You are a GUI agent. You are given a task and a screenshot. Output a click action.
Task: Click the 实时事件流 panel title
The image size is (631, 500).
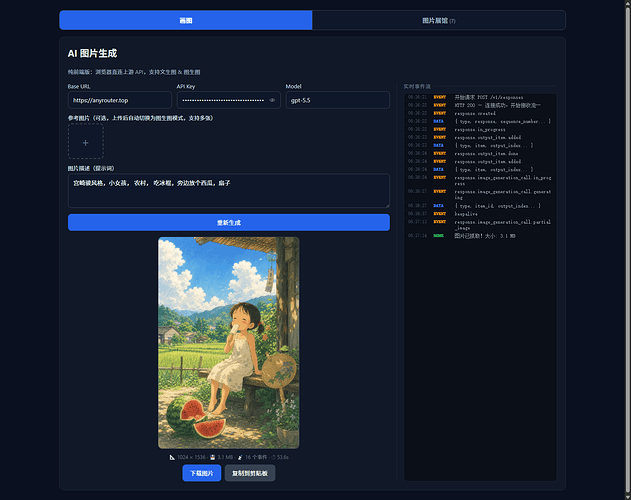[417, 86]
